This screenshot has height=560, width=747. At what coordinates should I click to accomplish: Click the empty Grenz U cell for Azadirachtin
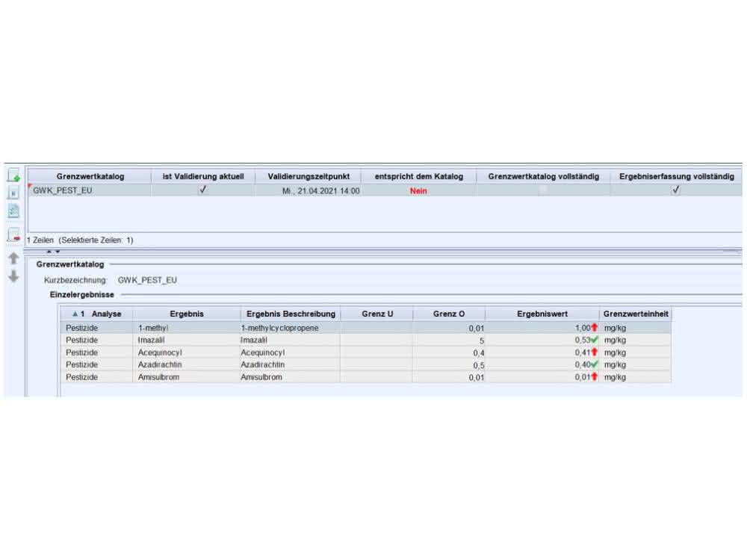(x=376, y=365)
